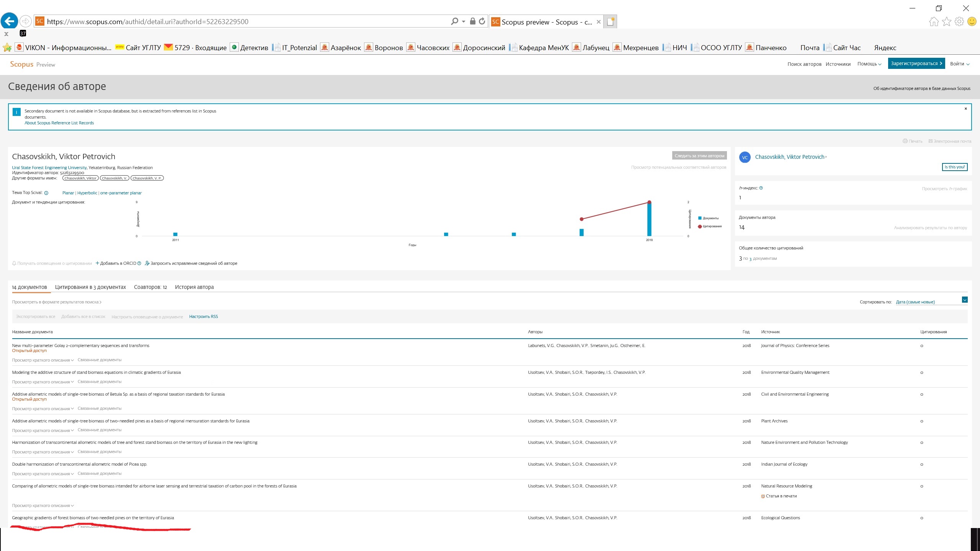Open Ural State Forest Engineering University link
This screenshot has height=551, width=980.
point(49,168)
